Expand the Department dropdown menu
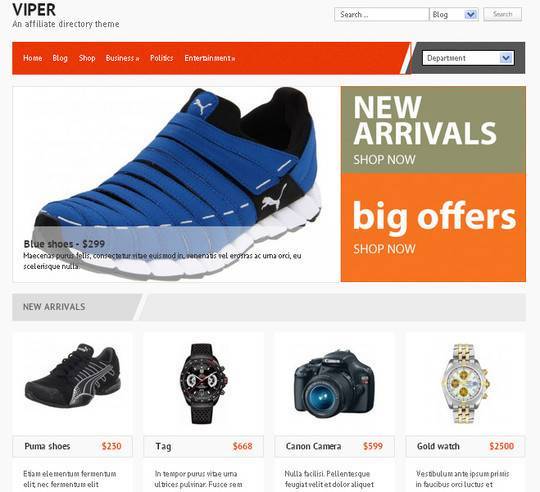 (468, 58)
